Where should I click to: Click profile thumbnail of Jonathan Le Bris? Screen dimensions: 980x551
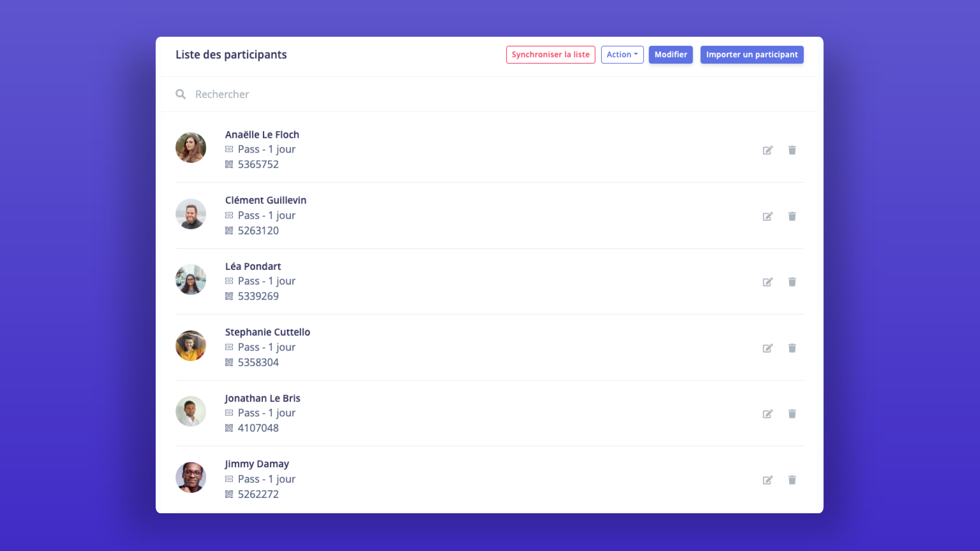click(190, 411)
